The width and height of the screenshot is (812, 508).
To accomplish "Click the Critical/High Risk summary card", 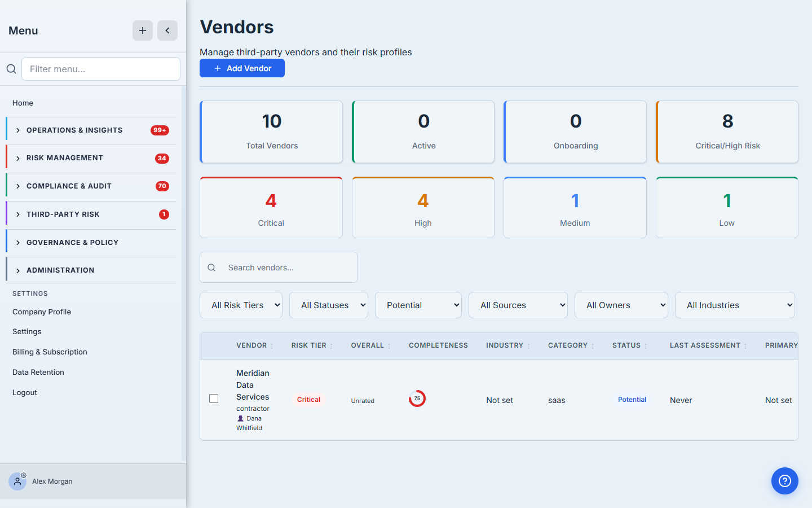I will click(x=727, y=132).
